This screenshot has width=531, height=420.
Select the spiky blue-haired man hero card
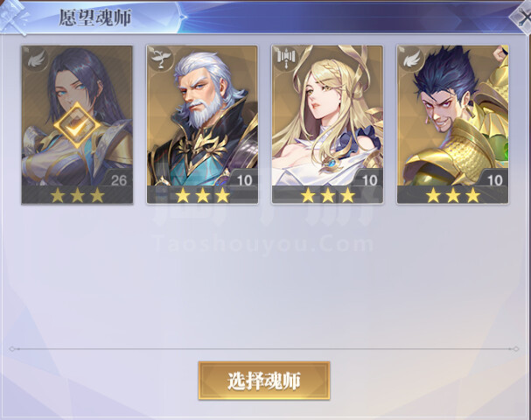(x=453, y=124)
